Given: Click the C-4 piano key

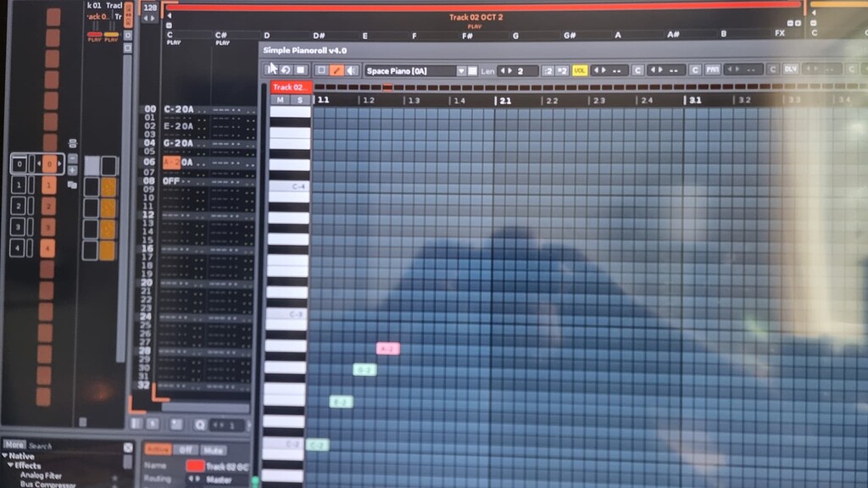Looking at the screenshot, I should coord(290,186).
